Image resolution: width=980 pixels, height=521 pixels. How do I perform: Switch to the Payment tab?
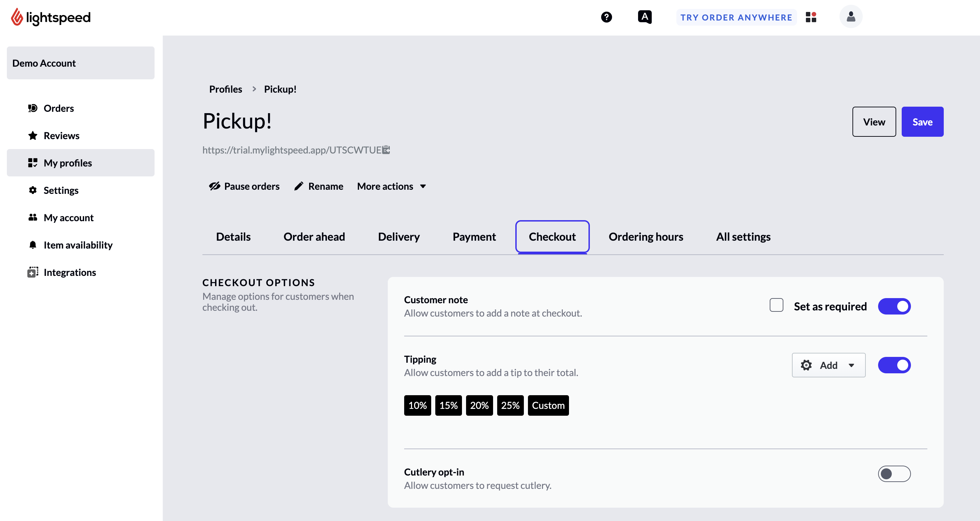pyautogui.click(x=474, y=237)
